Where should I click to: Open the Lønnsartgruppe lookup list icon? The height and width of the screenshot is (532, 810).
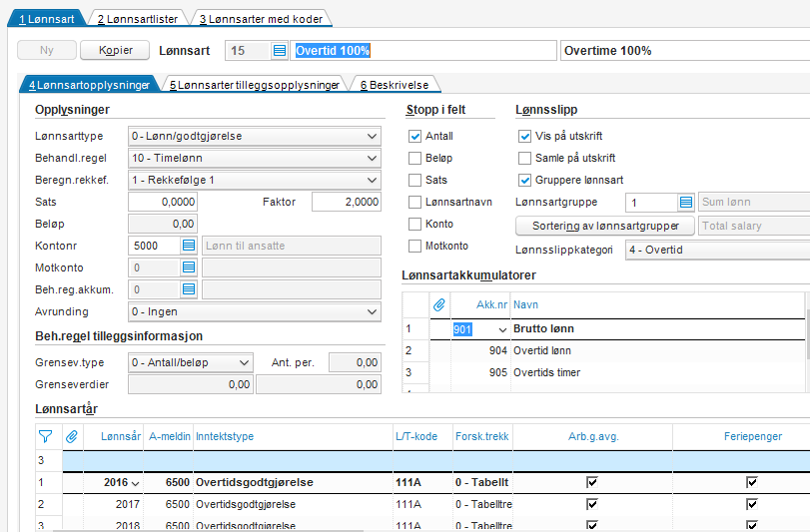(686, 203)
